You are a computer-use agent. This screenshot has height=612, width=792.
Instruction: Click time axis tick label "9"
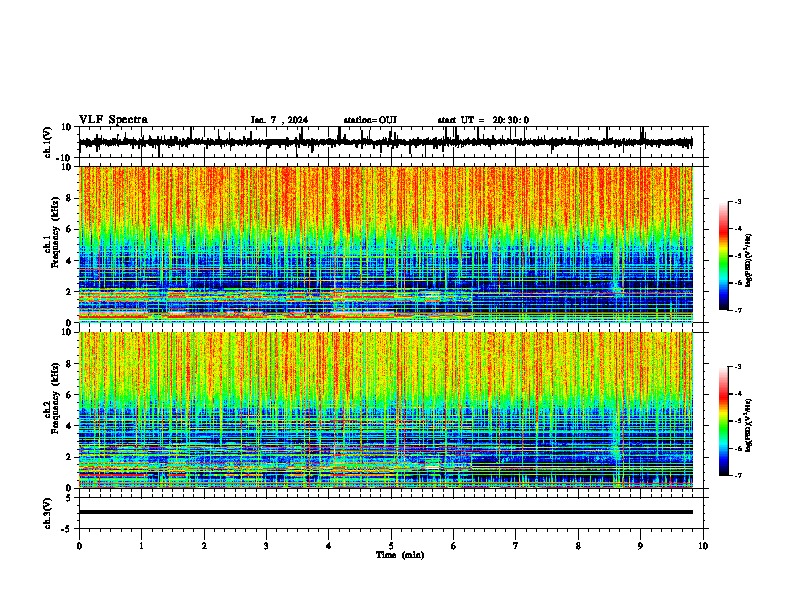[x=640, y=546]
